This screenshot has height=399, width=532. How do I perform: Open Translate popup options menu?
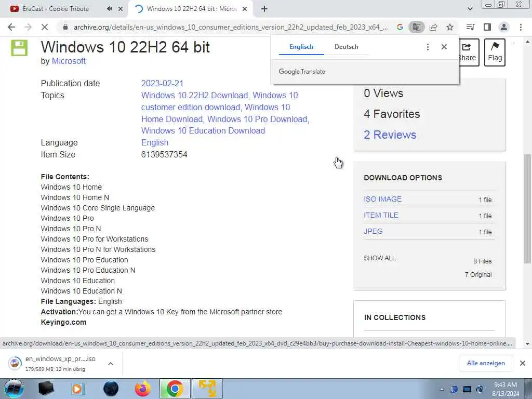coord(428,47)
